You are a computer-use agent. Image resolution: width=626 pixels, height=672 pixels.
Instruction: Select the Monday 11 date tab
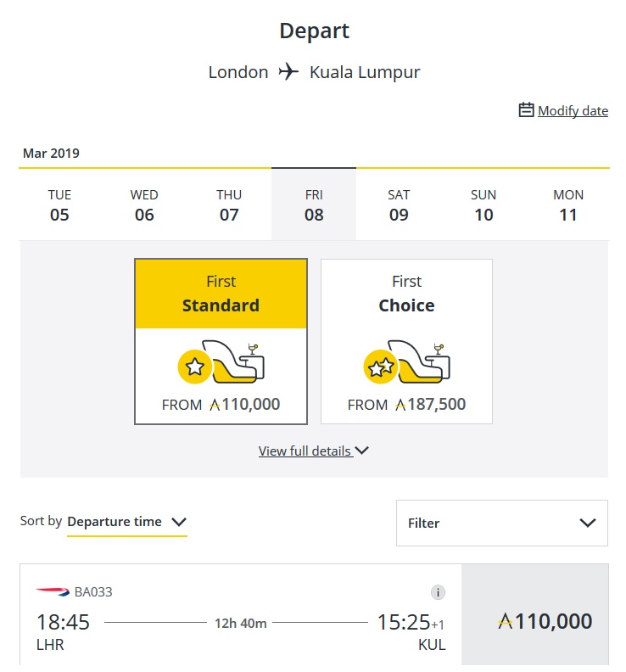pyautogui.click(x=568, y=204)
